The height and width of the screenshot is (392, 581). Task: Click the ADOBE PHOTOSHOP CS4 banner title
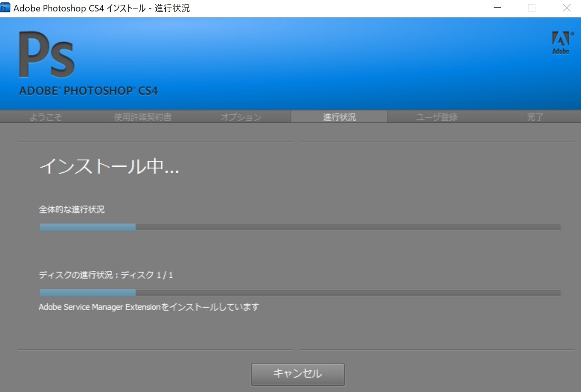88,91
